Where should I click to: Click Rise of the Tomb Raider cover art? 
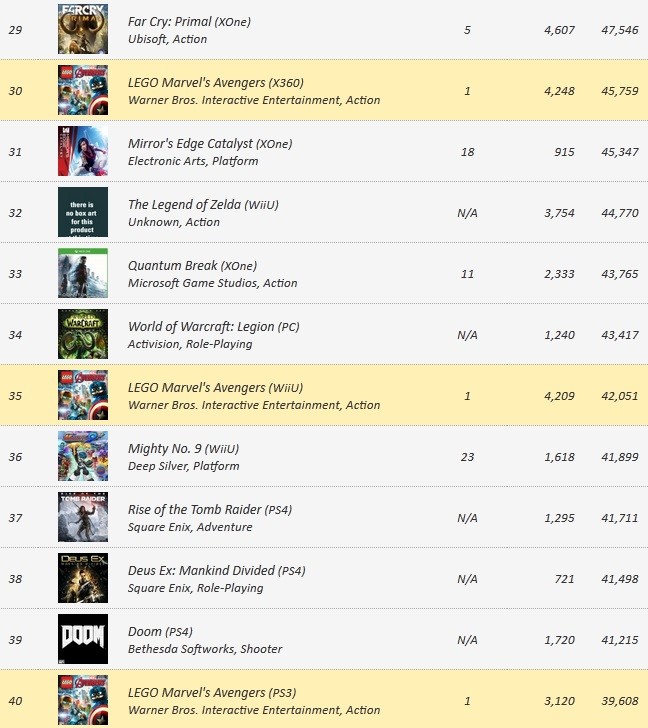tap(83, 517)
